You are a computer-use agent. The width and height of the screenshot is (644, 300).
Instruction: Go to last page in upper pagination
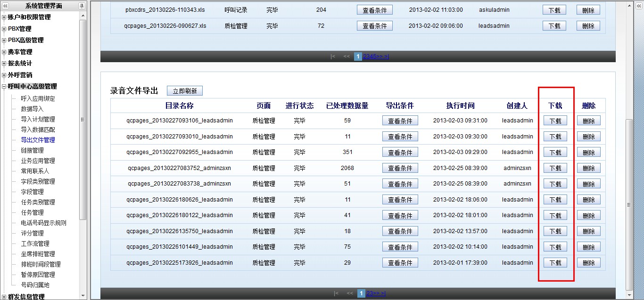coord(387,57)
